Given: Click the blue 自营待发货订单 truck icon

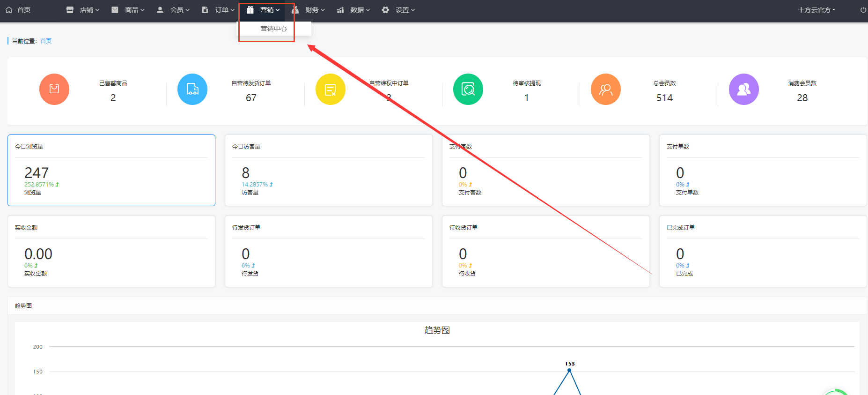Looking at the screenshot, I should tap(192, 89).
